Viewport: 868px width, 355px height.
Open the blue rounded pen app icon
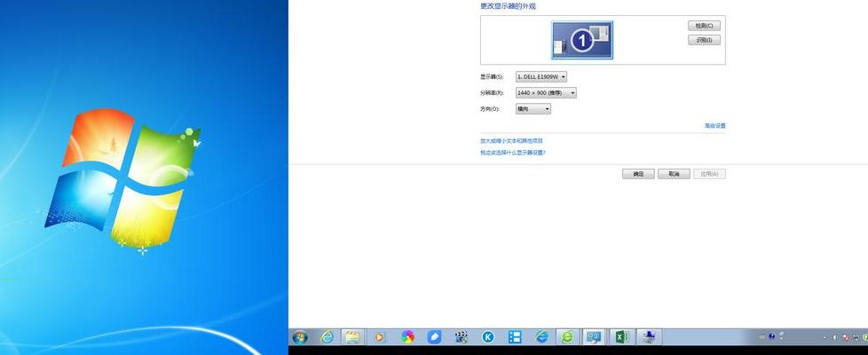[435, 336]
